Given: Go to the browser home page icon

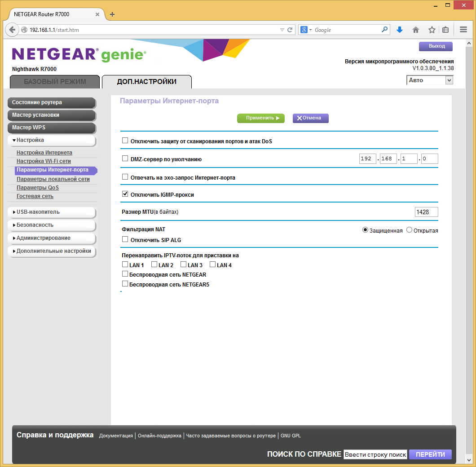Looking at the screenshot, I should pyautogui.click(x=415, y=30).
